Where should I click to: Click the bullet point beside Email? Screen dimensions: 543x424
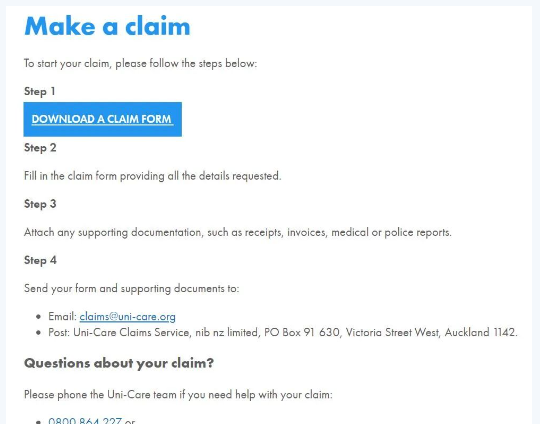pos(38,317)
